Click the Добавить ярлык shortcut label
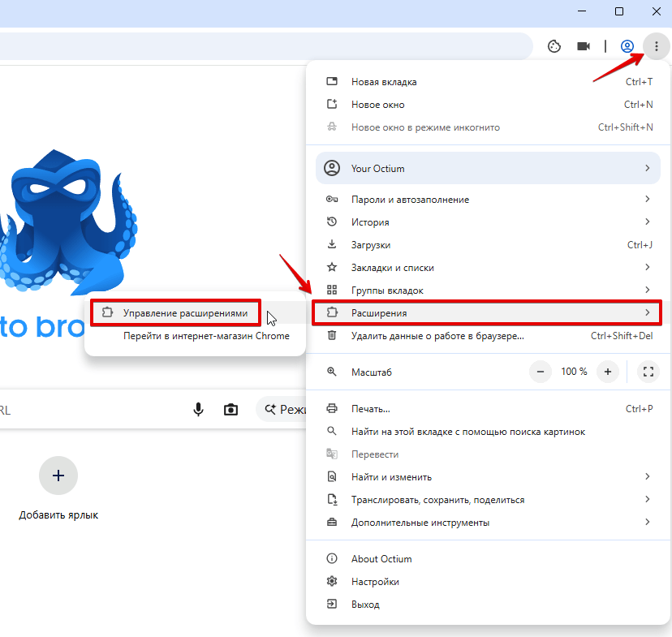This screenshot has height=637, width=672. point(58,515)
